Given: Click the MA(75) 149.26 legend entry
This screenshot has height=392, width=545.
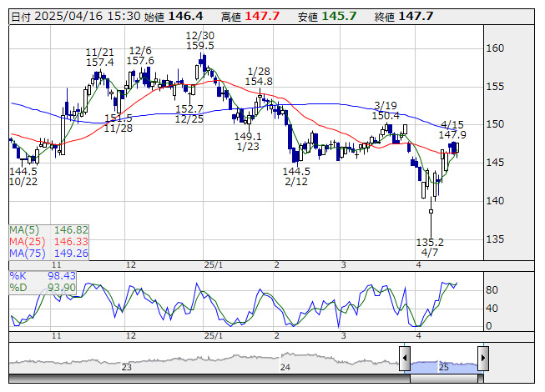Looking at the screenshot, I should click(48, 254).
